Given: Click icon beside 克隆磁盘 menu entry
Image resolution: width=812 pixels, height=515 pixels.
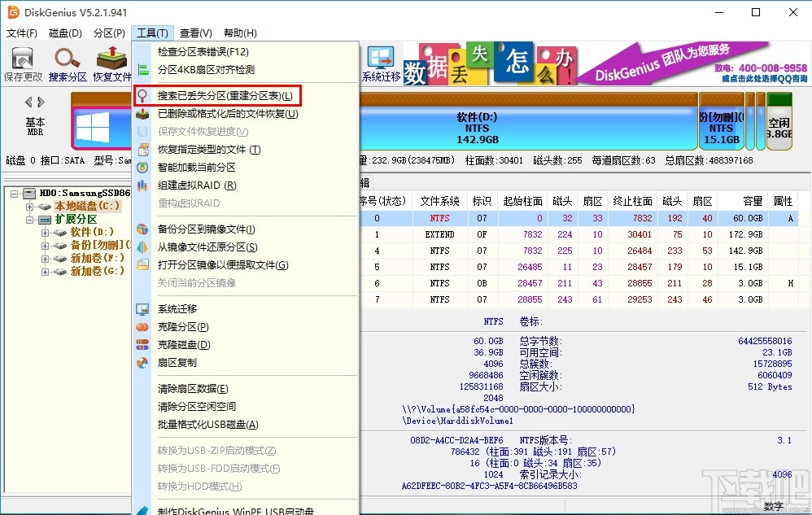Looking at the screenshot, I should click(x=143, y=345).
